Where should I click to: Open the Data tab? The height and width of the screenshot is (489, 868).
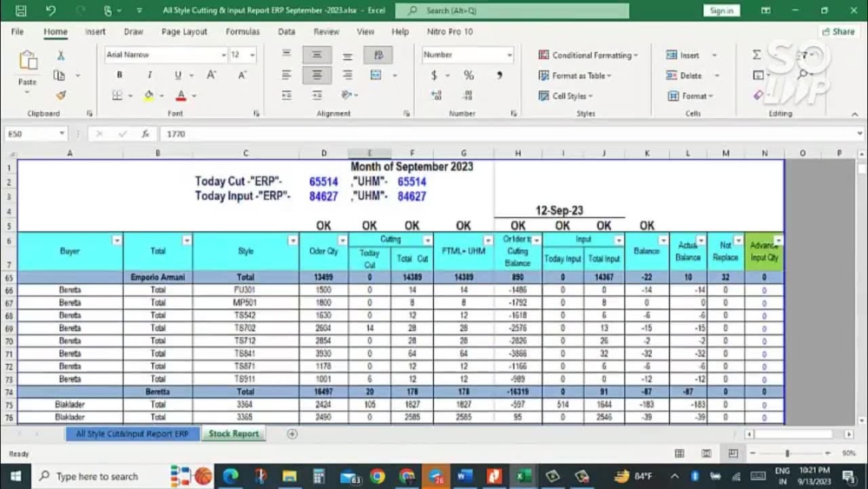coord(286,31)
